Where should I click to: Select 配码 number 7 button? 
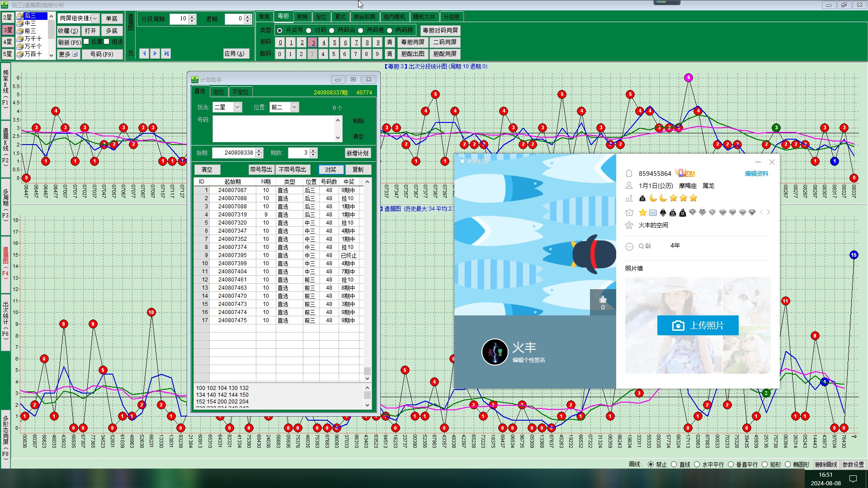coord(355,54)
